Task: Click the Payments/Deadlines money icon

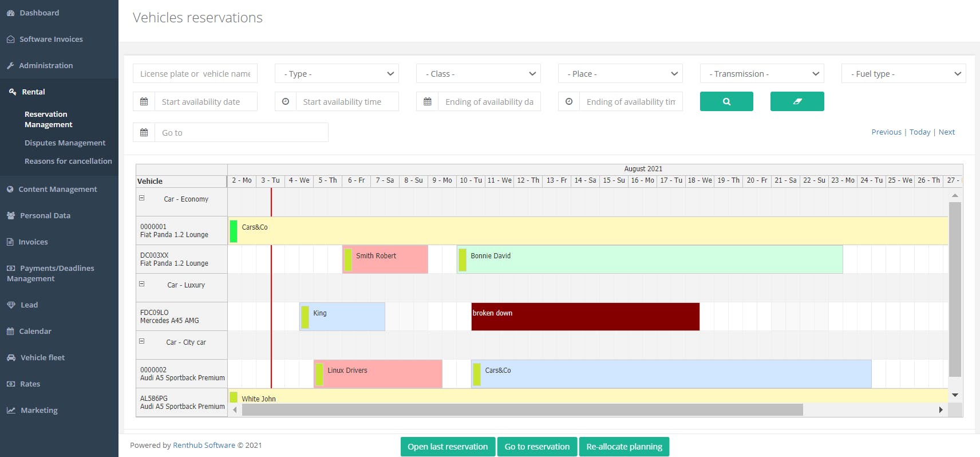Action: 11,269
